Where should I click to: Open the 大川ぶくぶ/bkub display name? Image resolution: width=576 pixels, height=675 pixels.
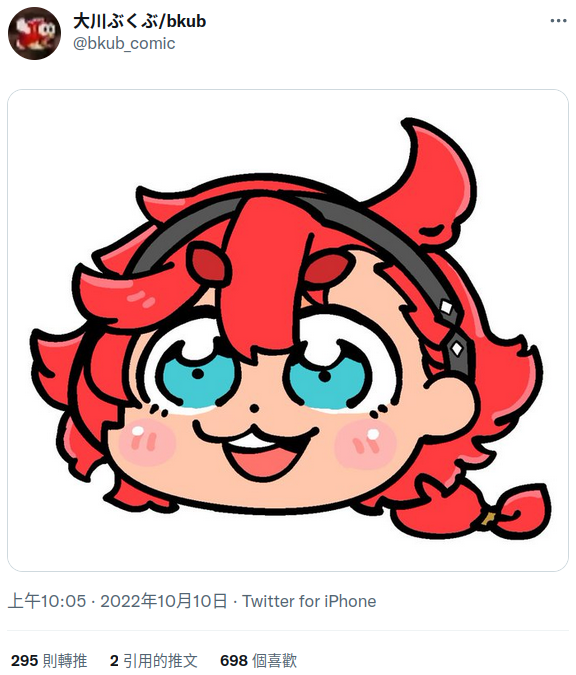[x=139, y=21]
